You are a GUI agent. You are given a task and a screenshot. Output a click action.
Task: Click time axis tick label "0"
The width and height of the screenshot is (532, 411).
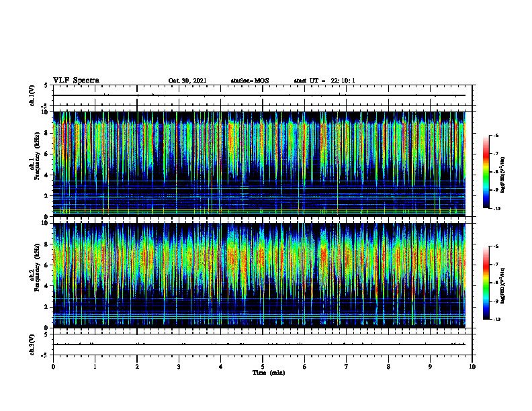coord(53,367)
